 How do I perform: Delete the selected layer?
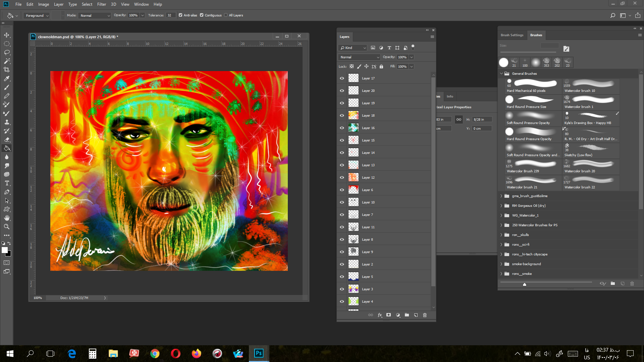[425, 315]
